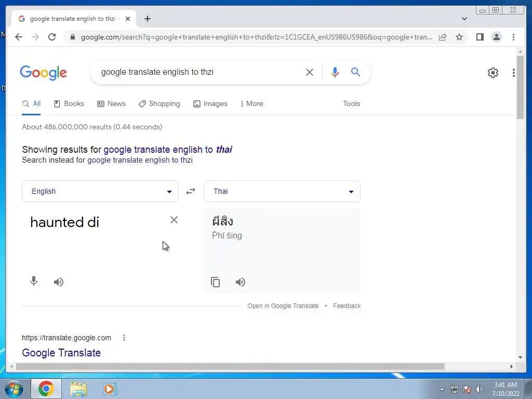This screenshot has height=399, width=532.
Task: Close the google translate tab
Action: pyautogui.click(x=128, y=19)
